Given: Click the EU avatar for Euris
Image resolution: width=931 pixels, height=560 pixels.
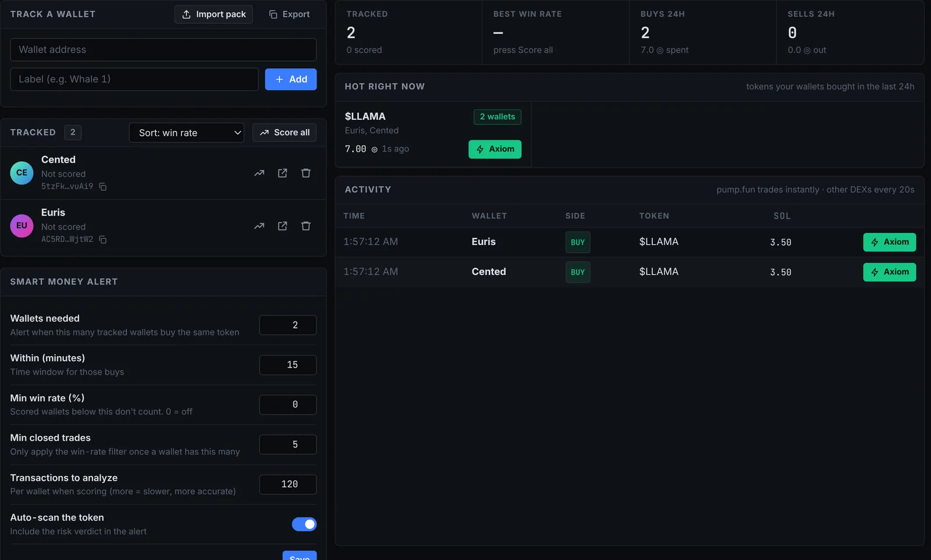Looking at the screenshot, I should click(x=22, y=226).
